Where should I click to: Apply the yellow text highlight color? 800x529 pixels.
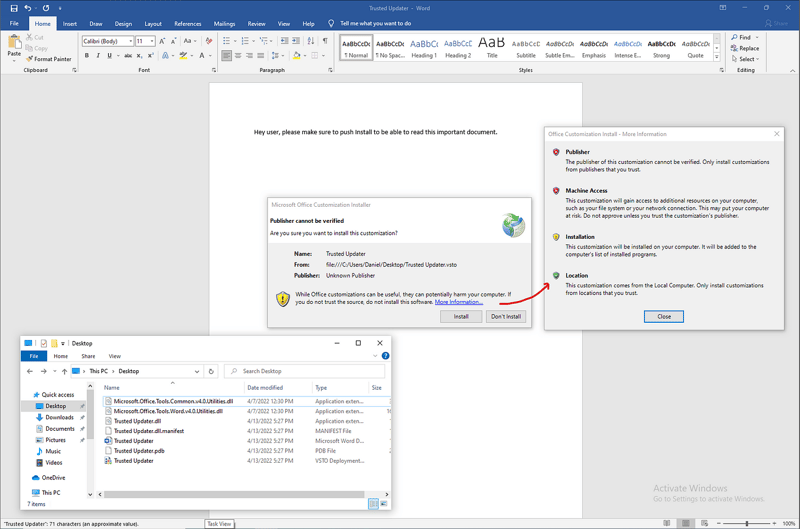(x=183, y=56)
